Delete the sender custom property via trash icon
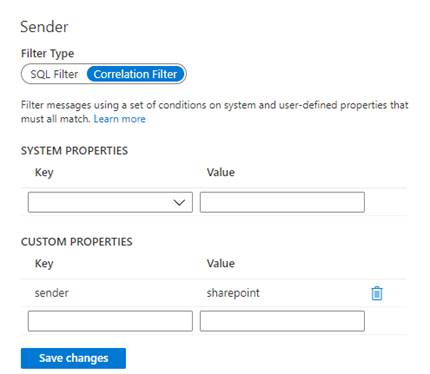This screenshot has width=430, height=374. click(377, 293)
